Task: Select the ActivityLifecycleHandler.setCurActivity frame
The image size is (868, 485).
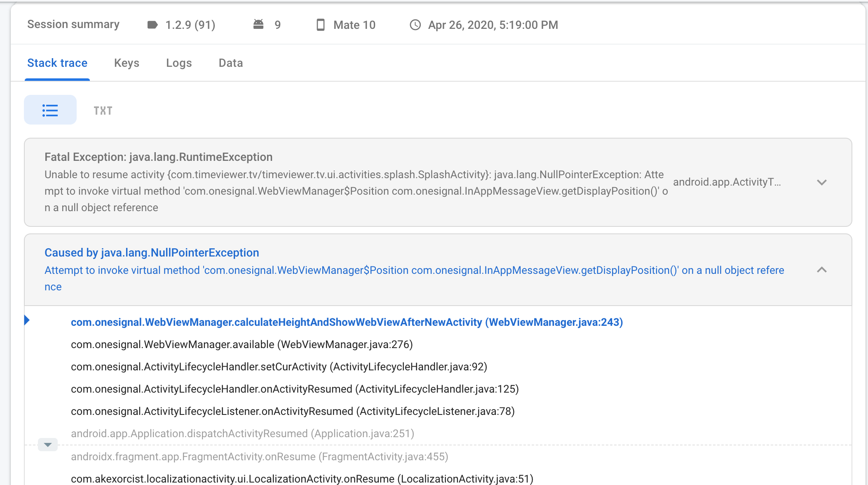Action: (x=279, y=367)
